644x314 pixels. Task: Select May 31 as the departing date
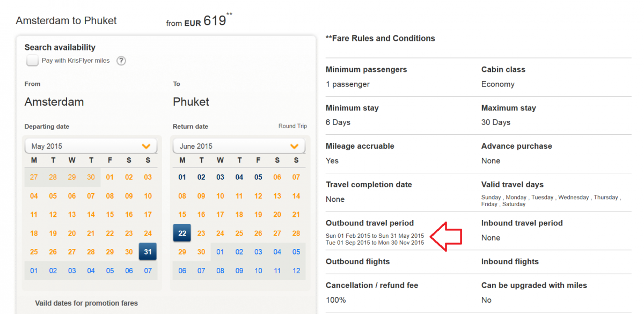point(148,252)
